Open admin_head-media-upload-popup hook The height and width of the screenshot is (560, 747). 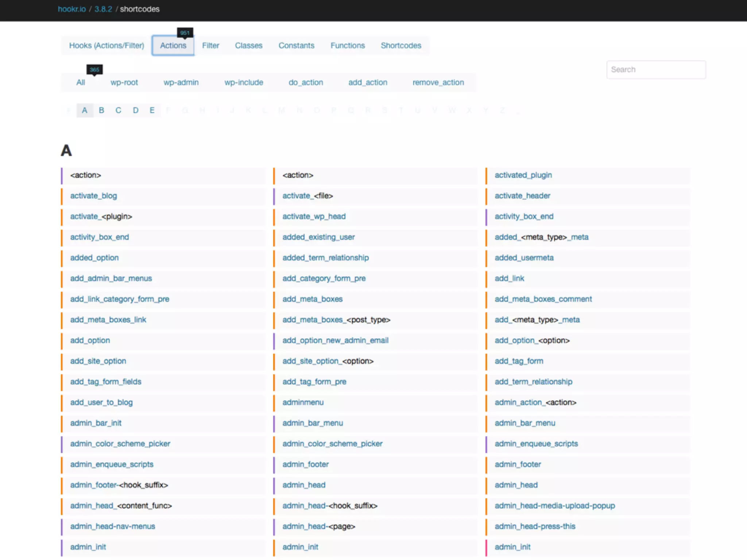pyautogui.click(x=554, y=506)
